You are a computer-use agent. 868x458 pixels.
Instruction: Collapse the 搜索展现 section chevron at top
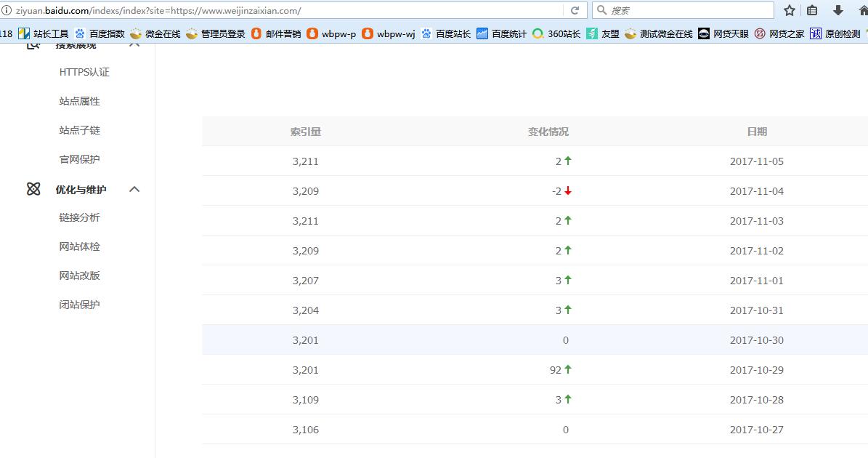(134, 45)
